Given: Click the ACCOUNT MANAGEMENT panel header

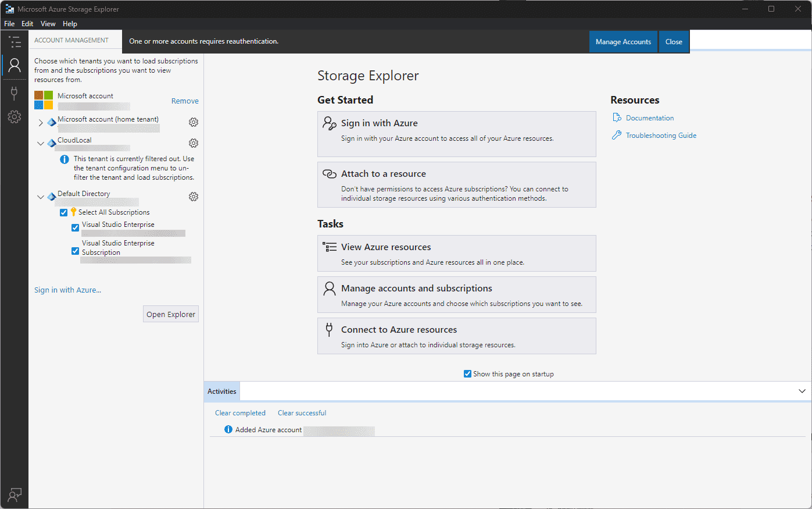Looking at the screenshot, I should (x=71, y=40).
